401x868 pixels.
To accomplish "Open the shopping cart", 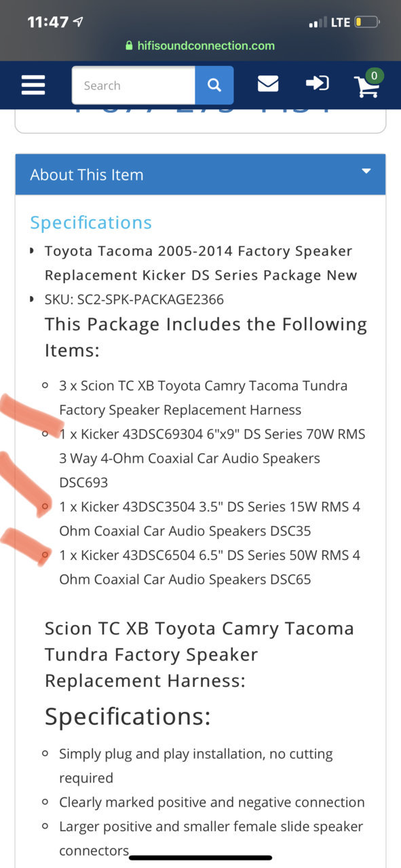I will (x=366, y=85).
